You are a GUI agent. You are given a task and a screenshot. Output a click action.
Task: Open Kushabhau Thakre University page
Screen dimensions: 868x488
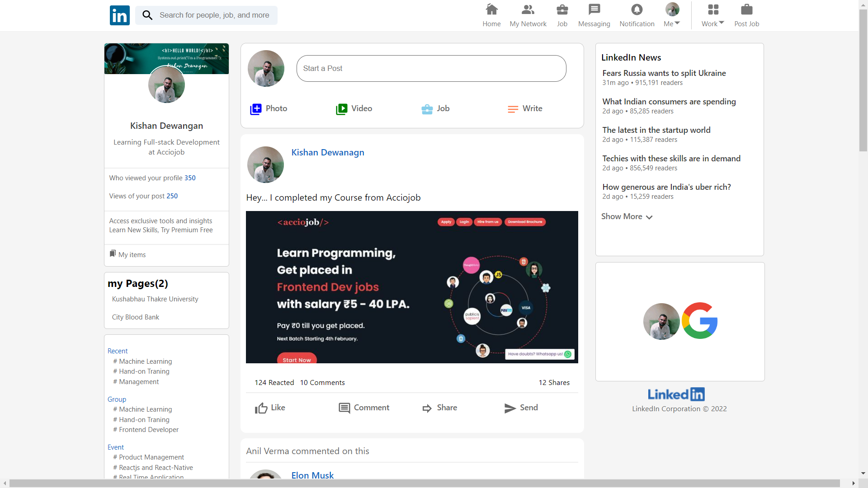point(155,299)
